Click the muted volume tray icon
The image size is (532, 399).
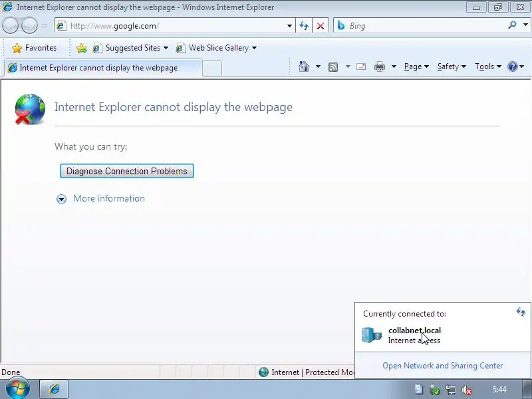pos(467,390)
